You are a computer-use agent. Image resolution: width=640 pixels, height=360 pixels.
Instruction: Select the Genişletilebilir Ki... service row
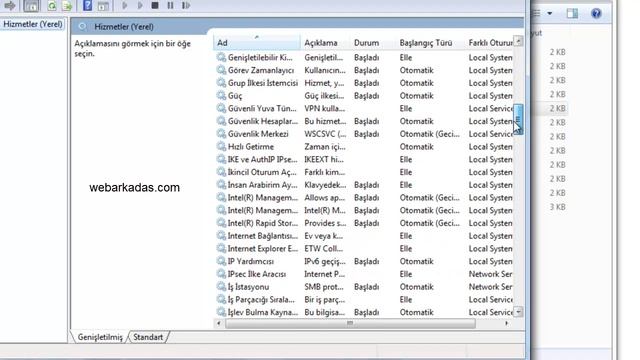click(x=363, y=58)
